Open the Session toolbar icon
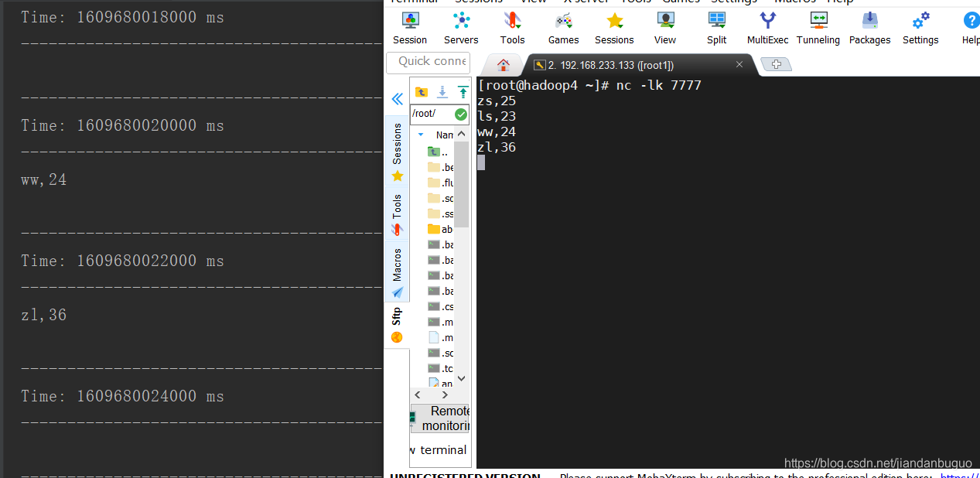 coord(410,28)
